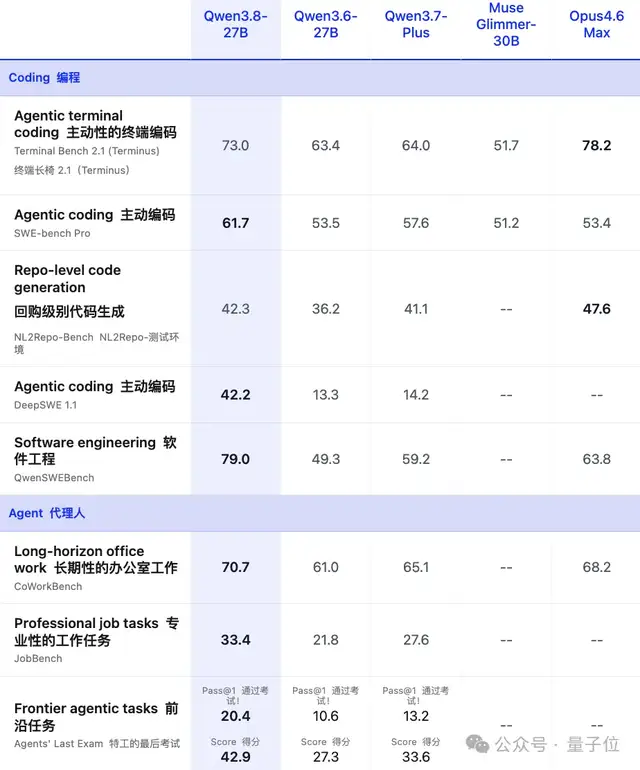Click the 'Terminal Bench 2.1 (Terminus)' subtitle
This screenshot has width=640, height=770.
tap(87, 151)
